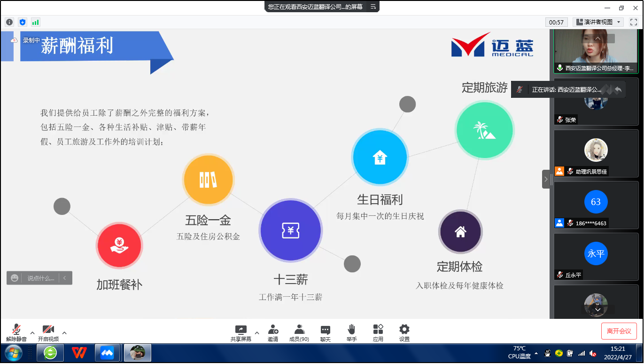
Task: Open the Chat (聊天) panel
Action: point(326,332)
